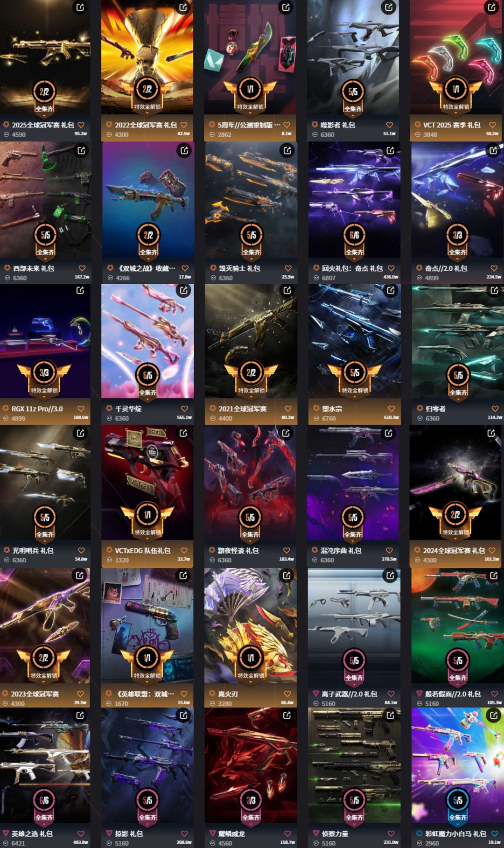The height and width of the screenshot is (848, 504).
Task: Select the 2021全球冠军赛 bundle thumbnail
Action: tap(251, 342)
